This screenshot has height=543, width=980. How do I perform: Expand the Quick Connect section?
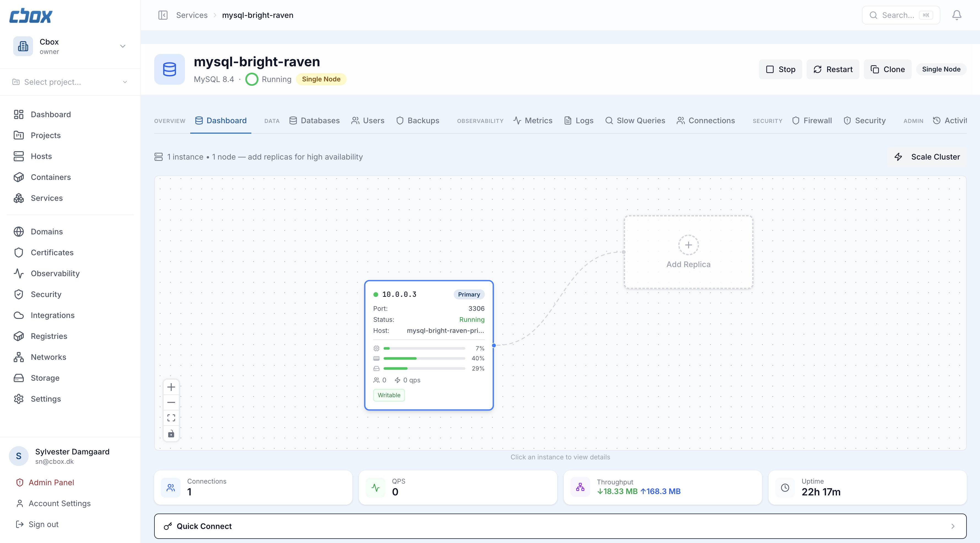[x=560, y=526]
